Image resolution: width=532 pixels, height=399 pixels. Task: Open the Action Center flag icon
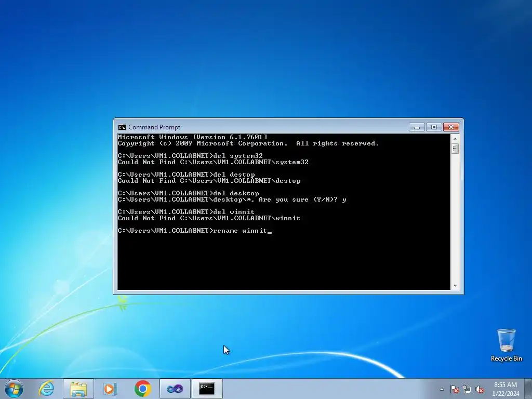(x=455, y=389)
